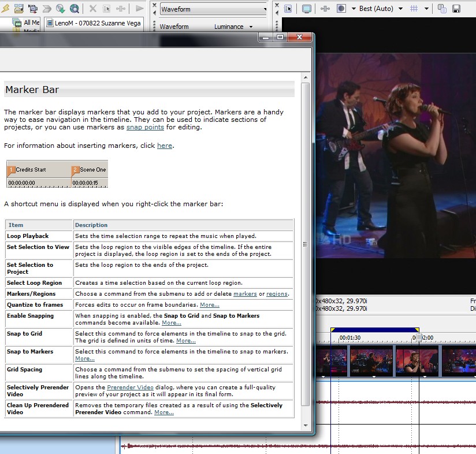Click 'Set Selection to View' item cell

tap(39, 250)
